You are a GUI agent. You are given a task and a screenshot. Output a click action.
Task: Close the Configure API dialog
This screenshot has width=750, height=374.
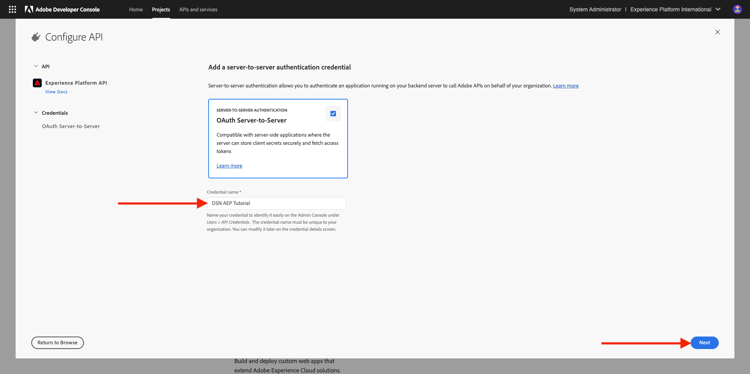[x=717, y=32]
